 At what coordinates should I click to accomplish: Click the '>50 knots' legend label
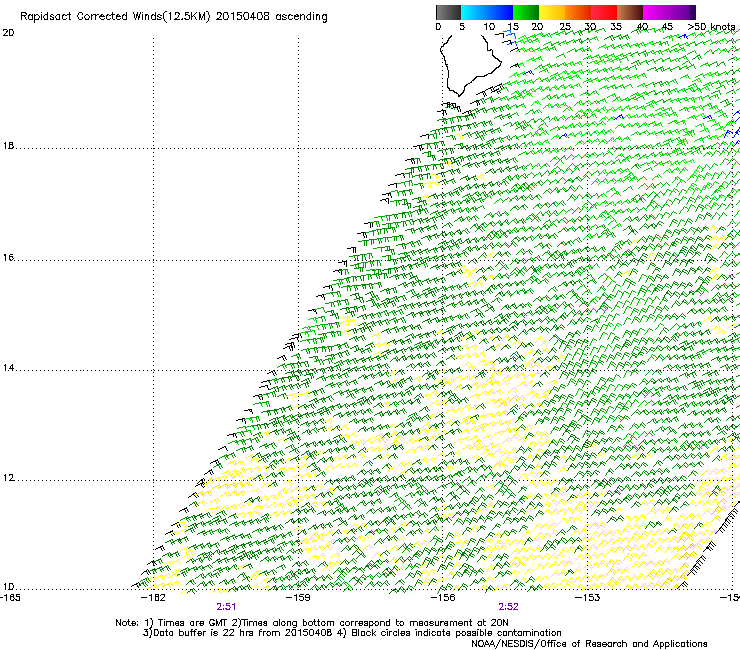click(711, 27)
